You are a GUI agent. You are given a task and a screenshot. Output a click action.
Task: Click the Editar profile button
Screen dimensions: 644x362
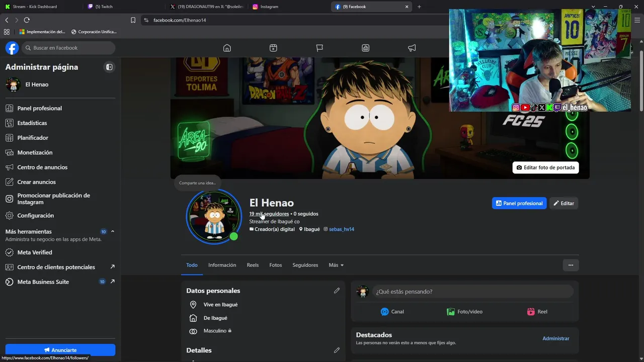(x=563, y=203)
